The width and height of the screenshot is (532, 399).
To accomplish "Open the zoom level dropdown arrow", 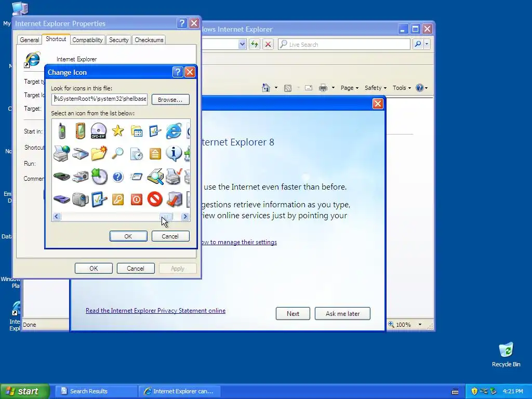I will pos(420,325).
